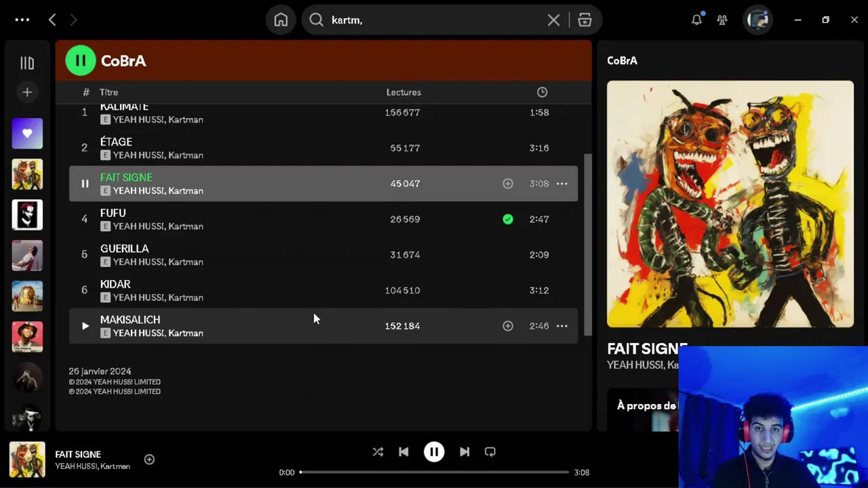Click the search input field
This screenshot has width=868, height=488.
coord(434,20)
